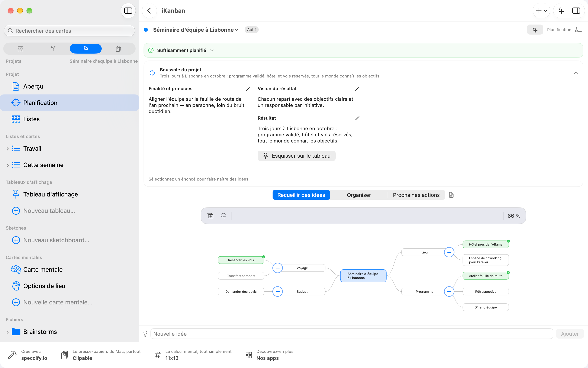Open Options de lieu mind map

coord(69,286)
